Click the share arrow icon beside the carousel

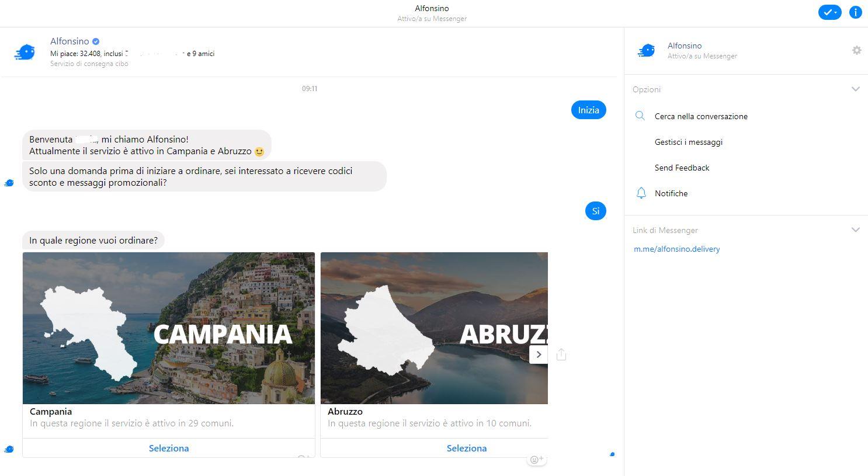pyautogui.click(x=561, y=354)
